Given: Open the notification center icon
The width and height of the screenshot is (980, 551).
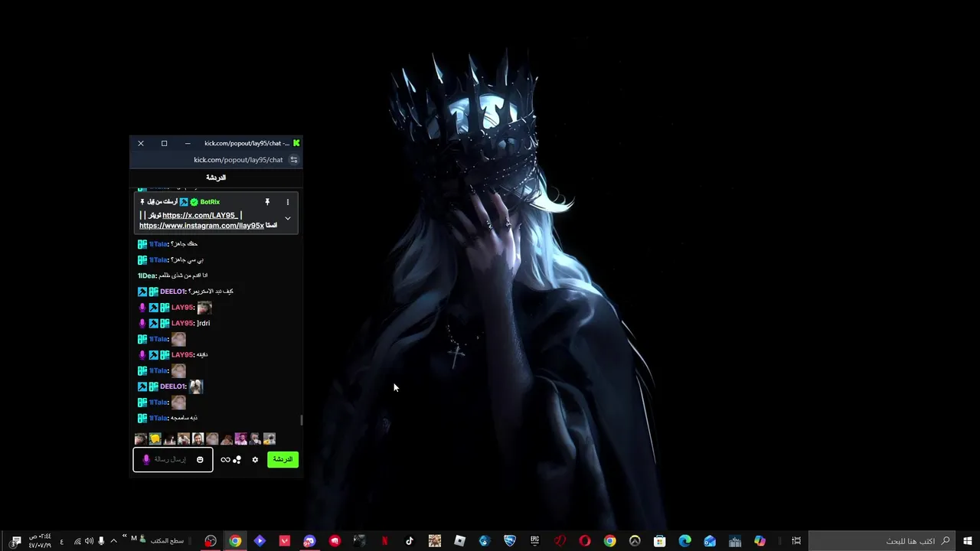Looking at the screenshot, I should tap(15, 541).
